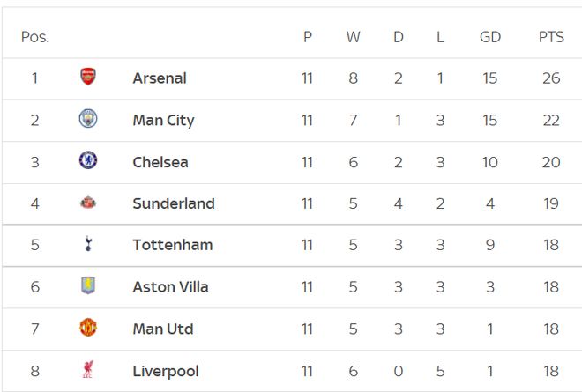Select the Aston Villa badge icon
The image size is (582, 392).
[x=87, y=286]
